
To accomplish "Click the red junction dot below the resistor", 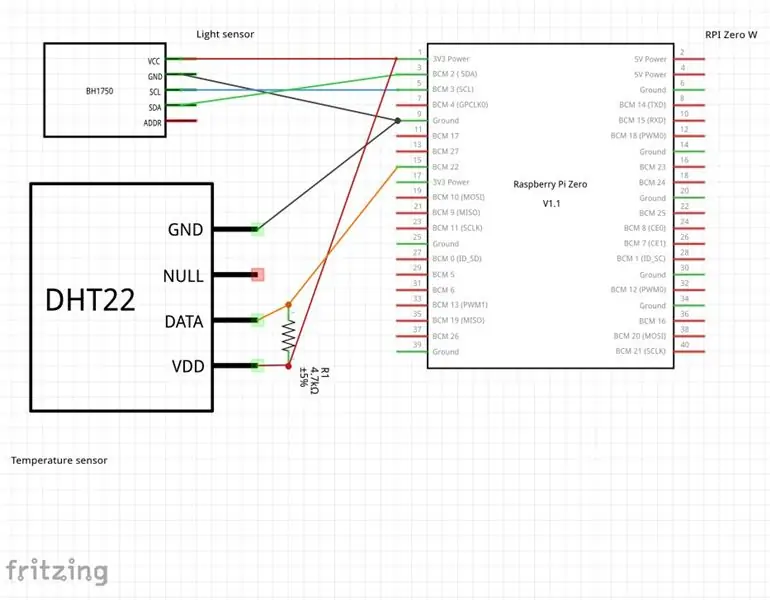I will pos(289,366).
